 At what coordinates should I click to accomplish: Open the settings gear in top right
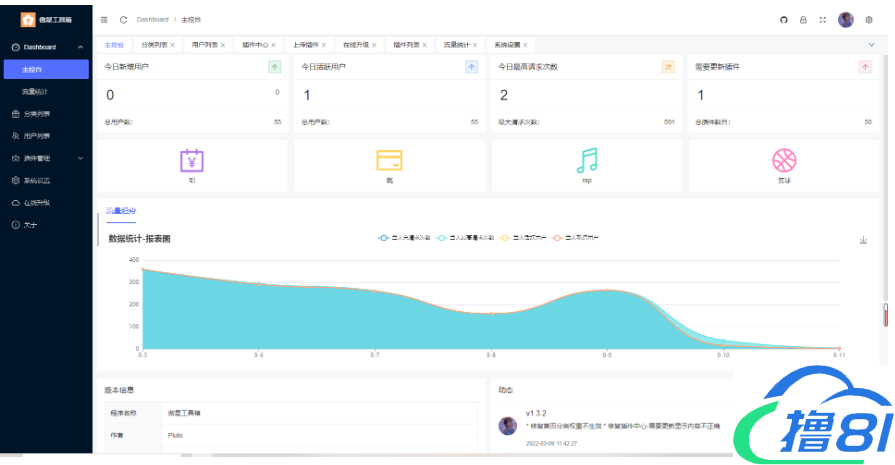pyautogui.click(x=869, y=19)
